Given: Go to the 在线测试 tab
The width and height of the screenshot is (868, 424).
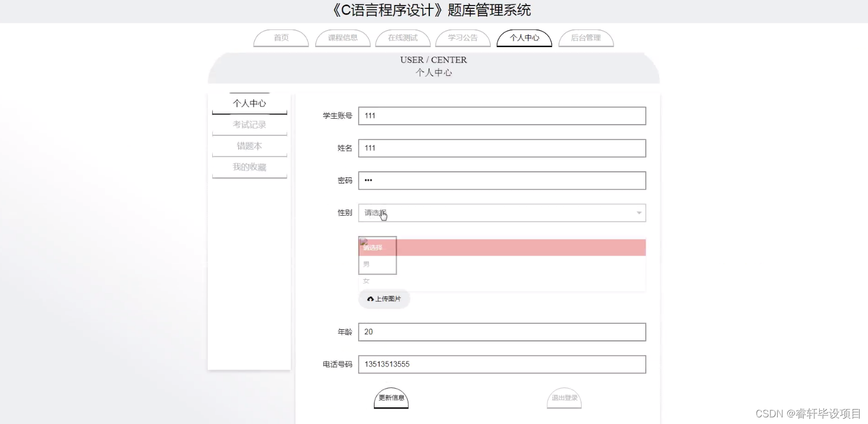Looking at the screenshot, I should [x=402, y=38].
